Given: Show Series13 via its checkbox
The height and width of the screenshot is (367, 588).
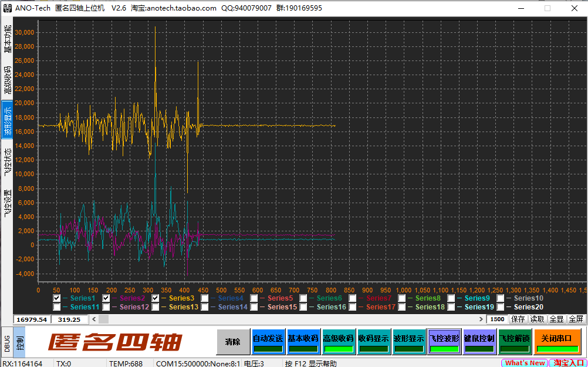Looking at the screenshot, I should [156, 307].
